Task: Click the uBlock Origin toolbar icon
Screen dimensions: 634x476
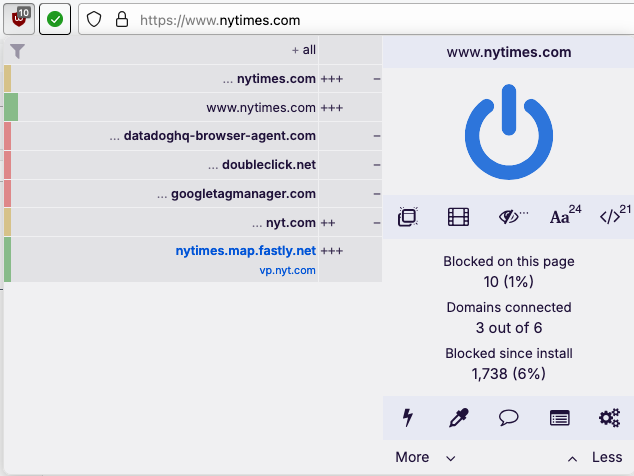Action: (19, 19)
